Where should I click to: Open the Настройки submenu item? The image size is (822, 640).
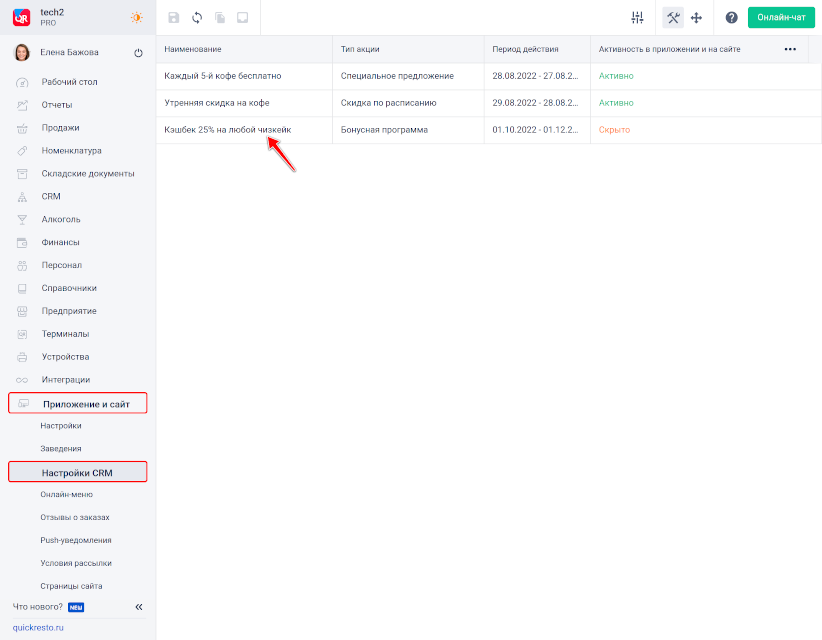(x=61, y=426)
